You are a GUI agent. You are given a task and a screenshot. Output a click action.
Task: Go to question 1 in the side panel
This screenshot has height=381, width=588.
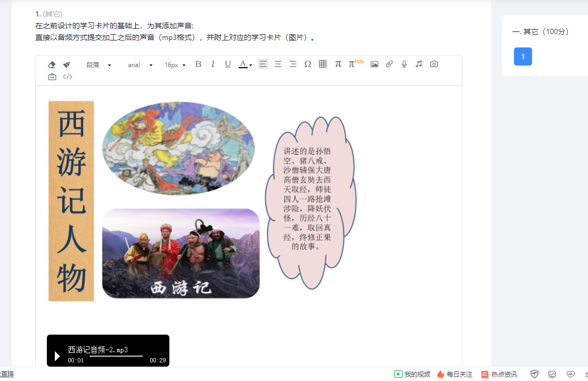pos(522,56)
